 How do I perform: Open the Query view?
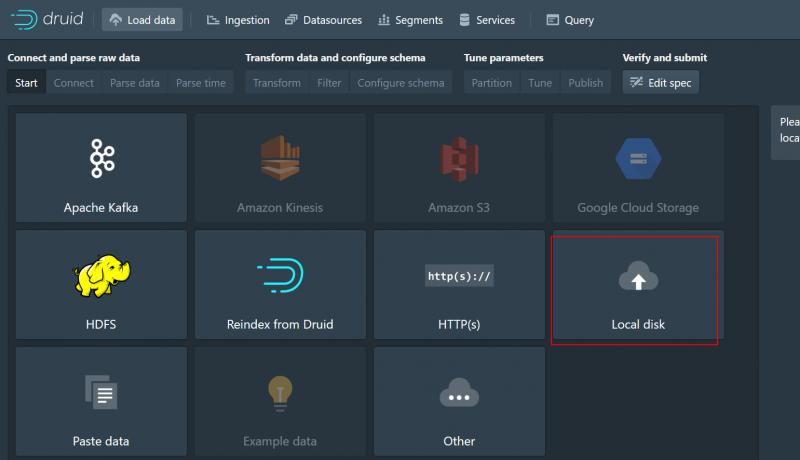(570, 20)
